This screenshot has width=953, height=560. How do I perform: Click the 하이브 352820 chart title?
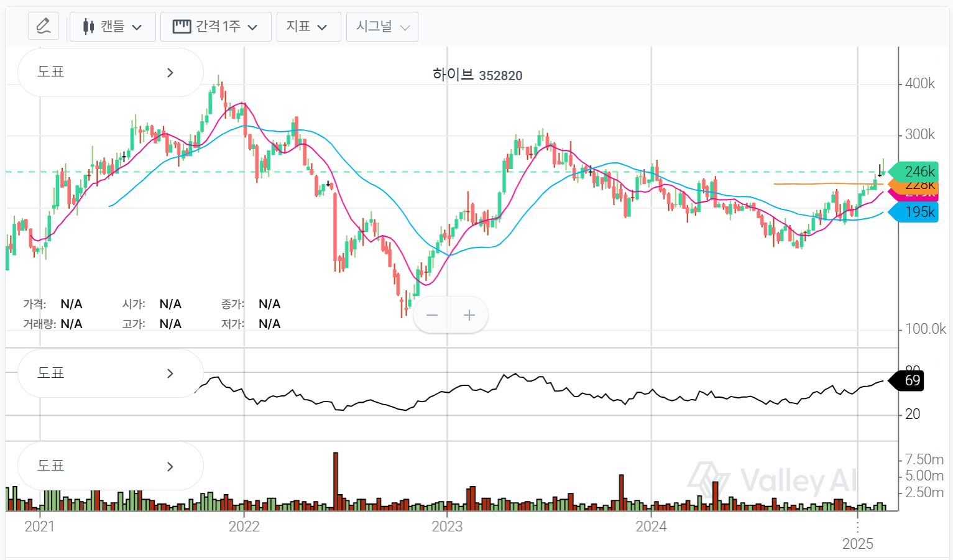coord(477,75)
